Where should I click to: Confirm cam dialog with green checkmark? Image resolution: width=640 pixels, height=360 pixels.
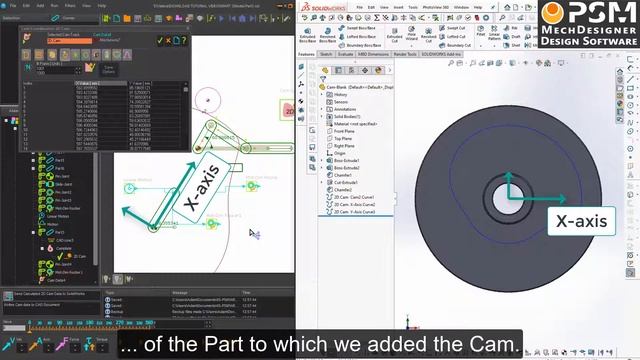click(x=160, y=40)
